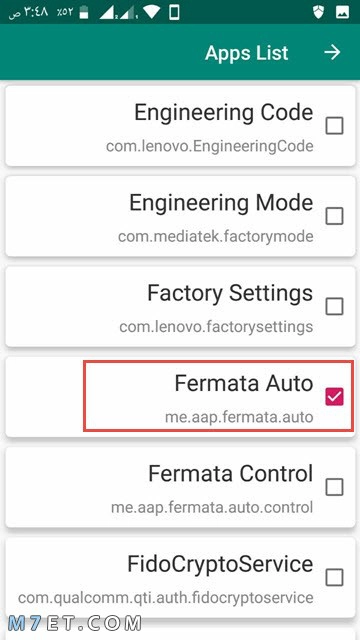This screenshot has height=640, width=360.
Task: Enable the Engineering Mode checkbox
Action: coord(334,216)
